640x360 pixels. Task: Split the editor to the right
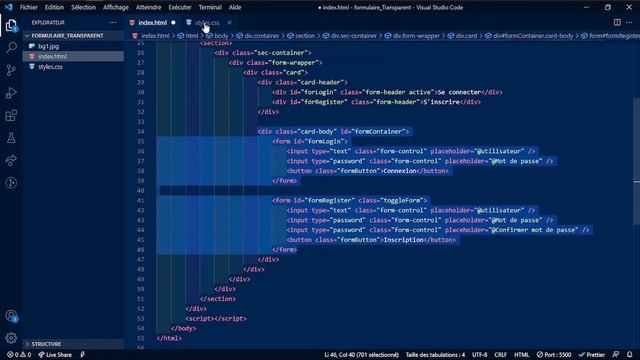coord(617,22)
